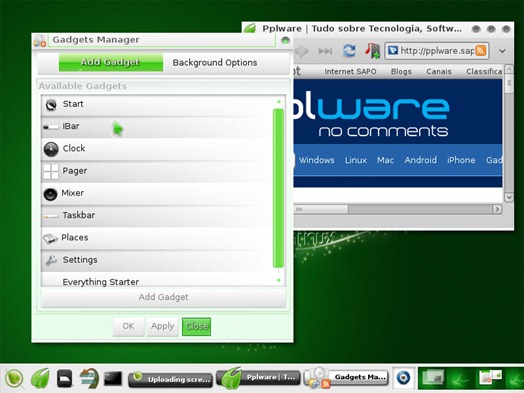Choose Everything Starter gadget
524x393 pixels.
pos(157,280)
